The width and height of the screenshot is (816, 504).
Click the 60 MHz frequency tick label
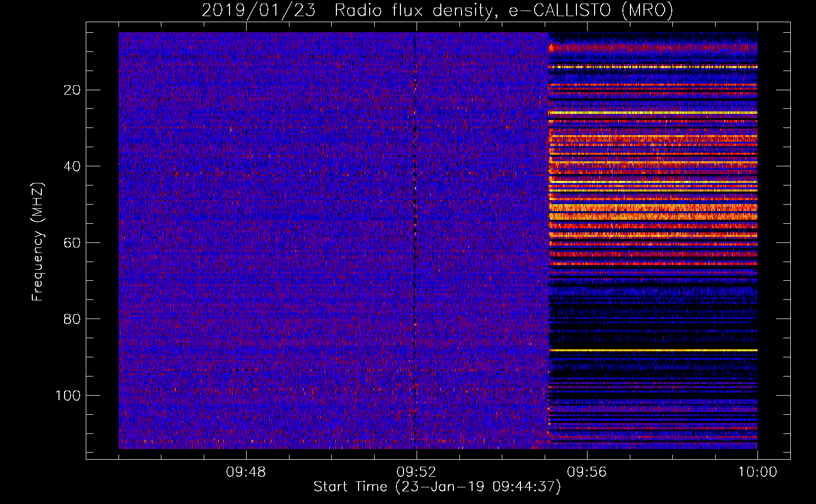[72, 243]
